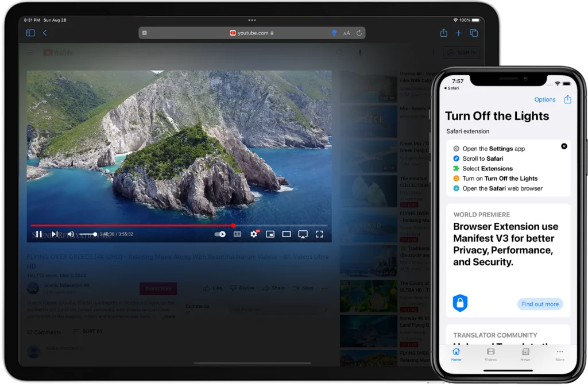Start voice search with the microphone icon

point(359,52)
